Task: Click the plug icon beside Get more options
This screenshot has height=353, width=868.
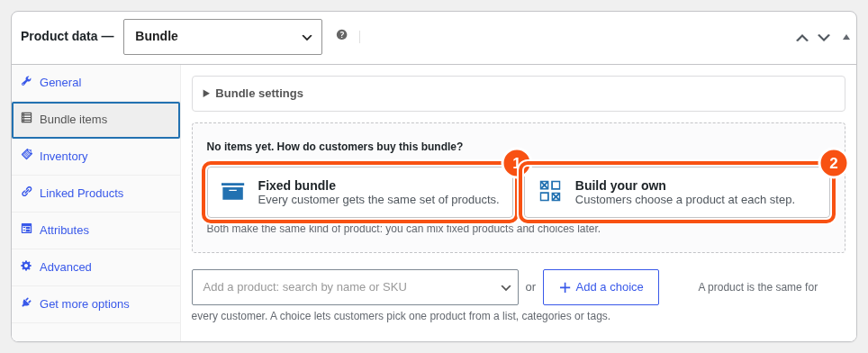Action: click(26, 302)
